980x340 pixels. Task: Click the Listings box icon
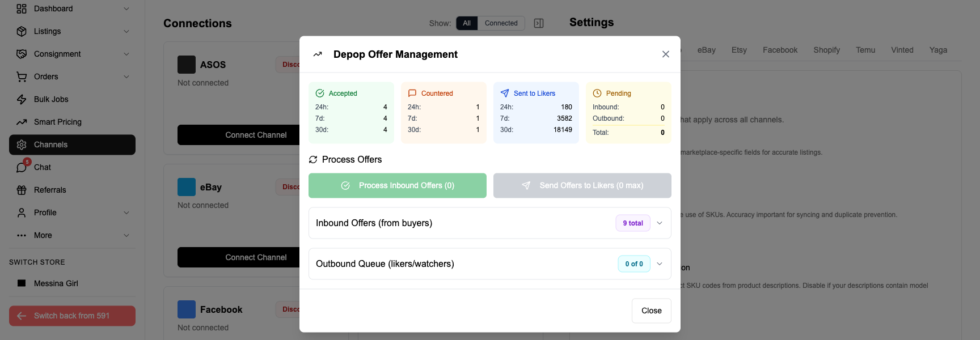(x=22, y=31)
